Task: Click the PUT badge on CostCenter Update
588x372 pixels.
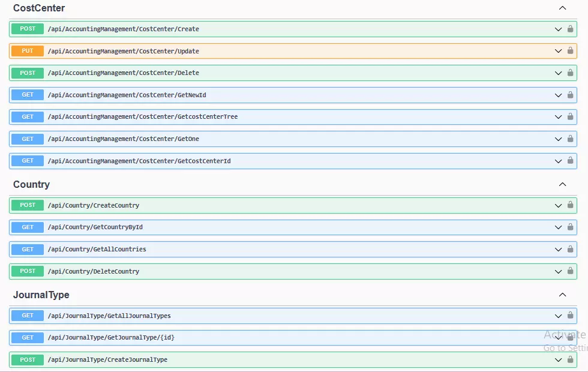Action: 27,51
